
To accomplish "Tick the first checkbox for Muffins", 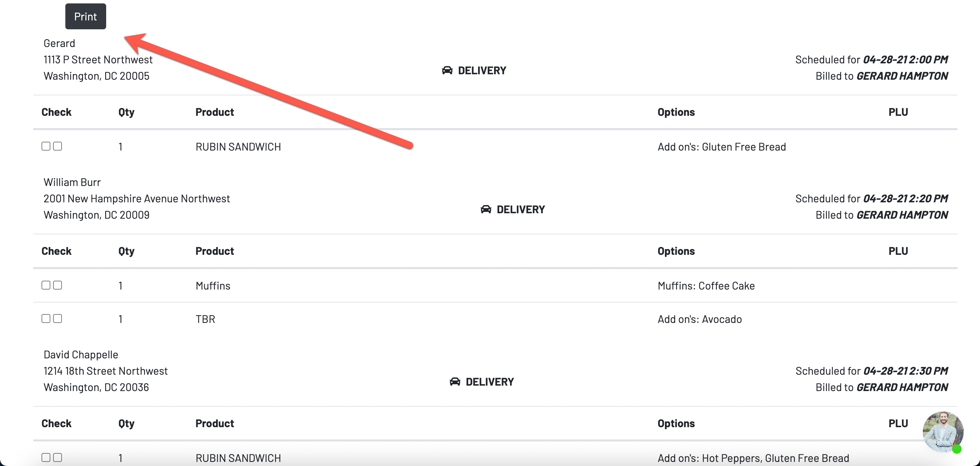I will pyautogui.click(x=46, y=285).
